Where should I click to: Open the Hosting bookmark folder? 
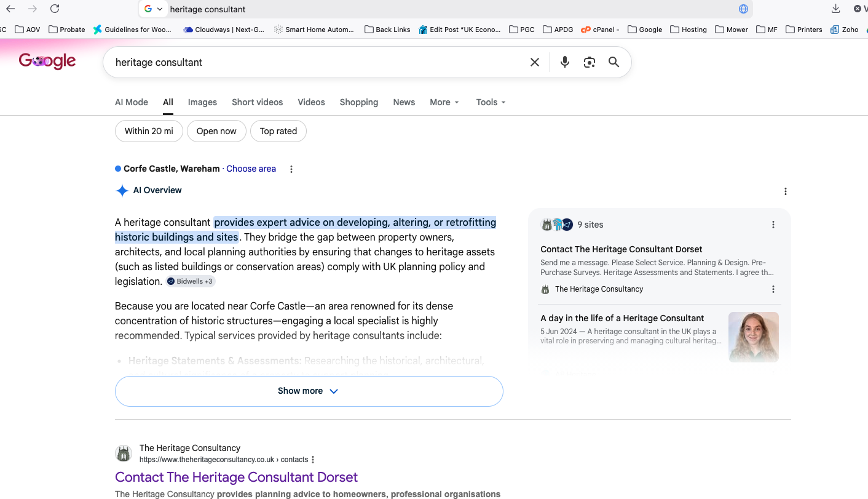coord(688,30)
